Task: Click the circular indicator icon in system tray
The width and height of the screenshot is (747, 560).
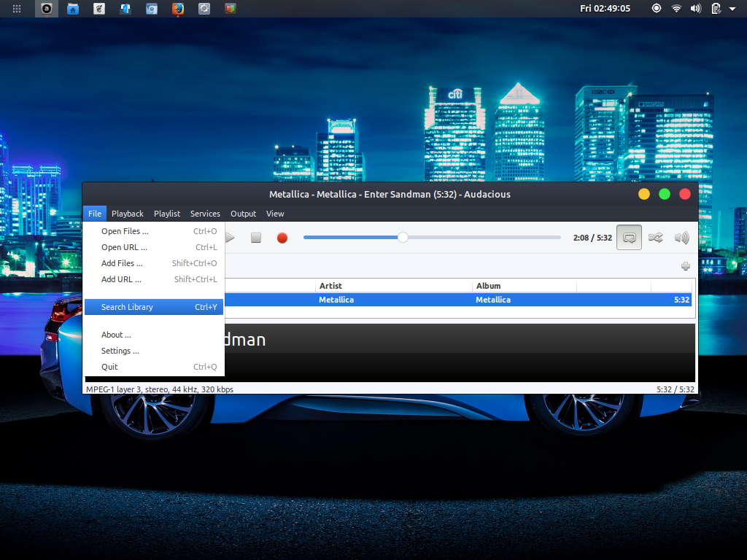Action: point(657,8)
